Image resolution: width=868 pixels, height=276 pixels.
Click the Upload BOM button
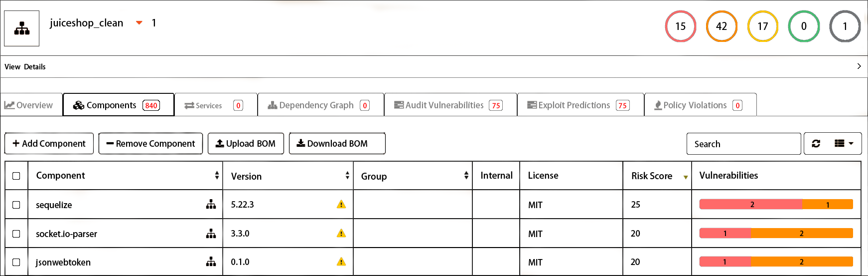(246, 144)
